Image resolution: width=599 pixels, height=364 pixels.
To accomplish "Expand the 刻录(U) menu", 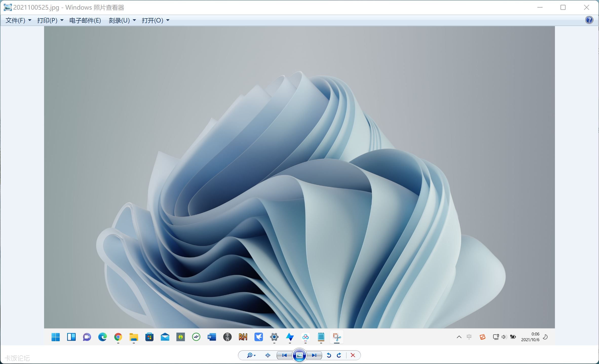I will [x=122, y=20].
